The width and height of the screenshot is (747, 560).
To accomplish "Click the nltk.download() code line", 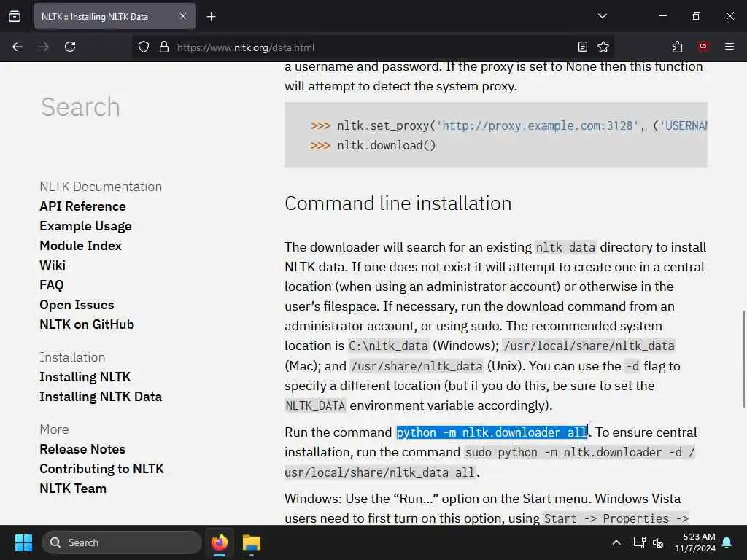I will pos(373,145).
